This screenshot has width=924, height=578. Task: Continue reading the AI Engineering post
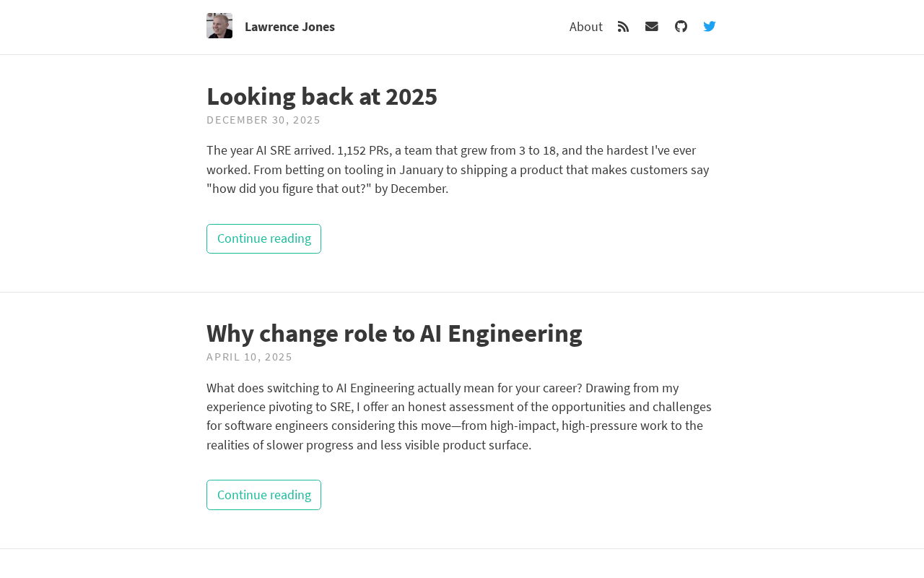tap(263, 495)
